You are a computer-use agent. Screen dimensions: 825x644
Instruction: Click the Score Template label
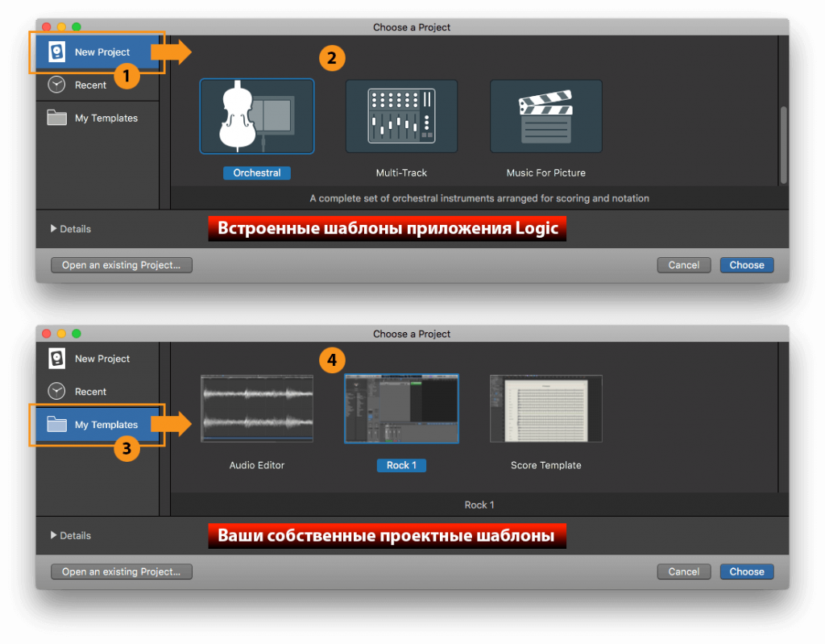(545, 465)
